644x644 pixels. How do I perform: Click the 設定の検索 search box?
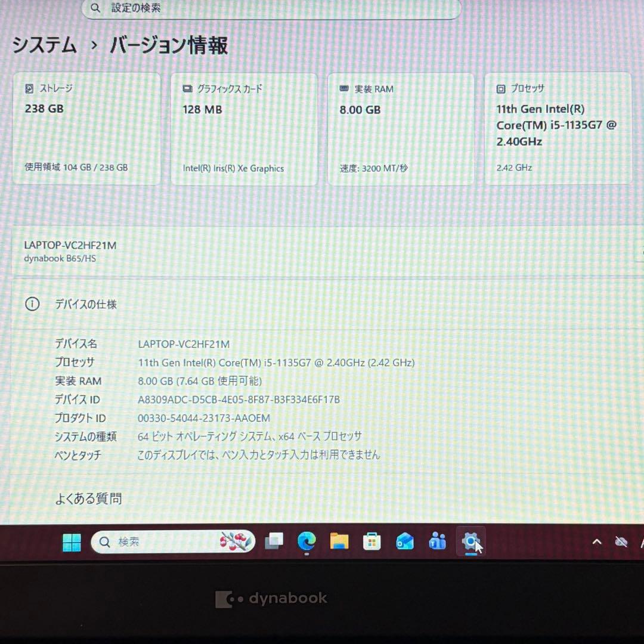[x=268, y=8]
